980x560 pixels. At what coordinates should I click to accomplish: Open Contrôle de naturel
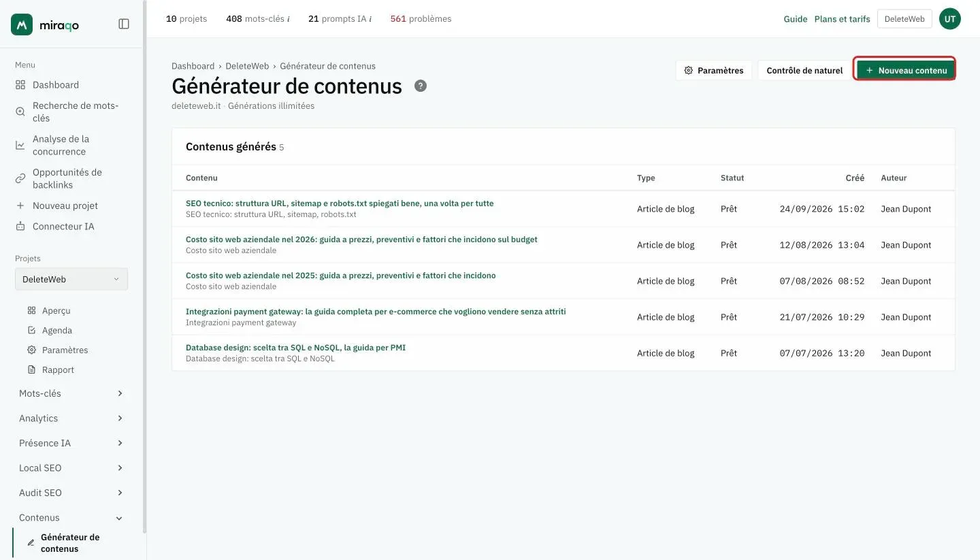pyautogui.click(x=804, y=70)
